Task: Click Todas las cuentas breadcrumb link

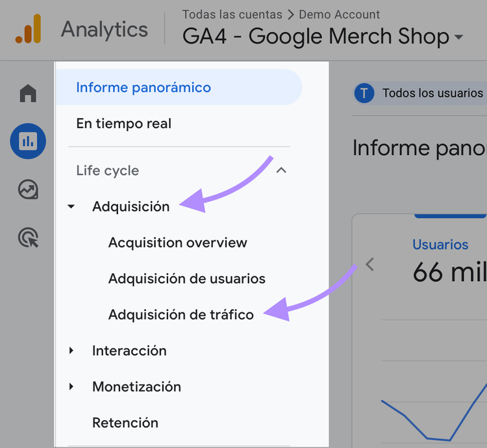Action: [232, 14]
